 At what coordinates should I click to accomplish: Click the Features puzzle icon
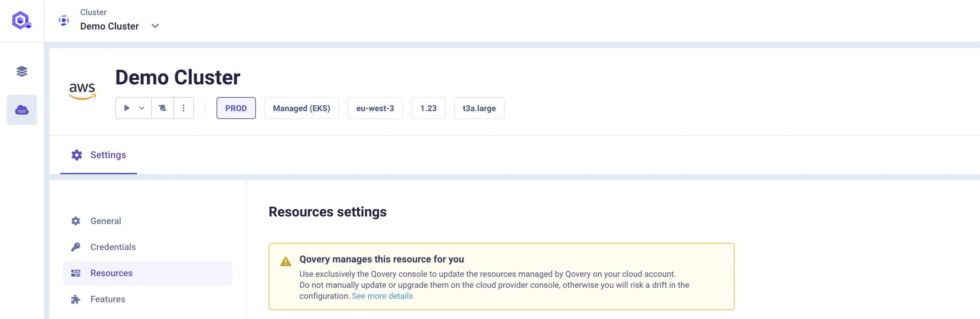click(76, 299)
